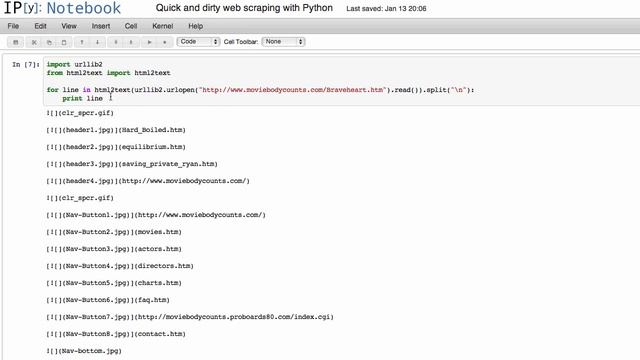
Task: Click the header1.jpg Hard_Boiled.htm output line
Action: (x=116, y=130)
